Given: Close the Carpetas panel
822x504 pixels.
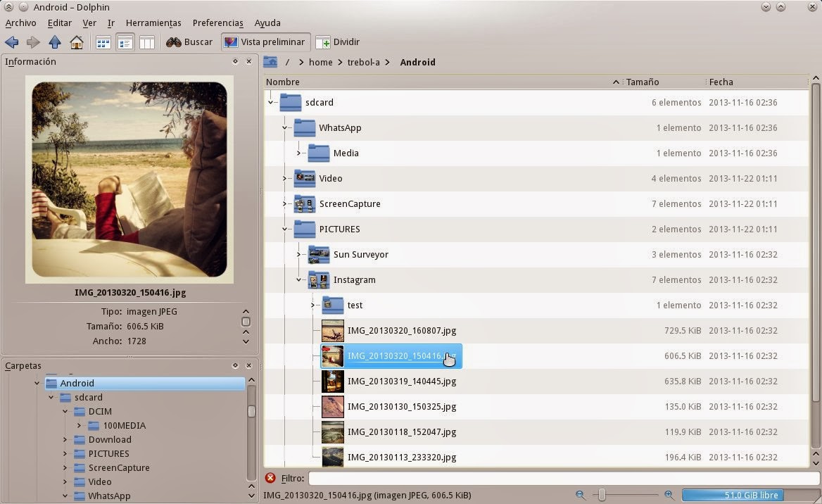Looking at the screenshot, I should [x=249, y=365].
